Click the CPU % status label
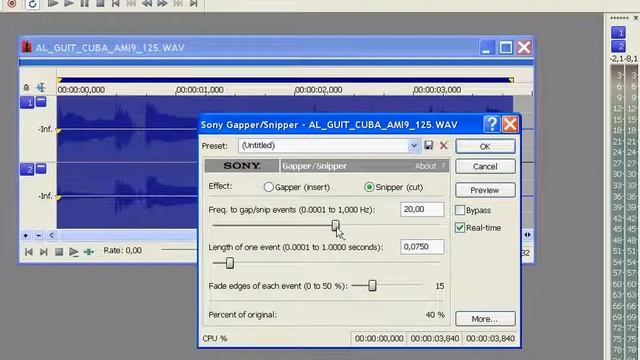Screen dimensions: 640x360 click(x=215, y=339)
